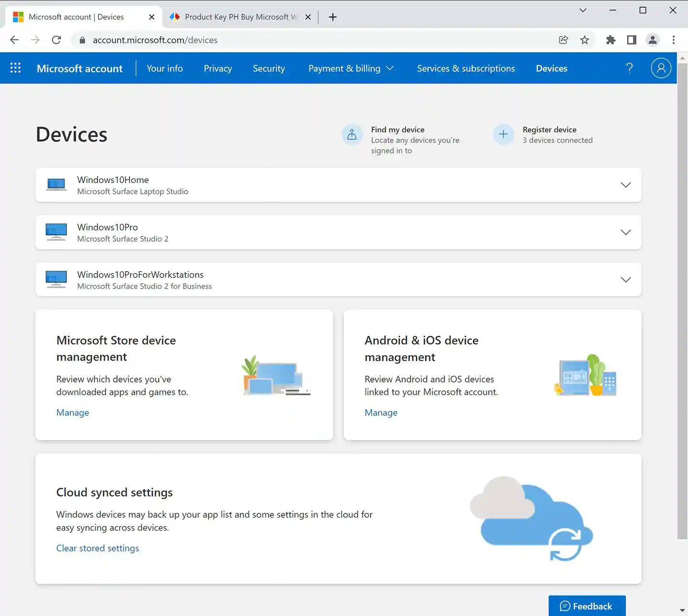Click the Windows10ProForWorkstations device name
This screenshot has width=688, height=616.
point(140,274)
